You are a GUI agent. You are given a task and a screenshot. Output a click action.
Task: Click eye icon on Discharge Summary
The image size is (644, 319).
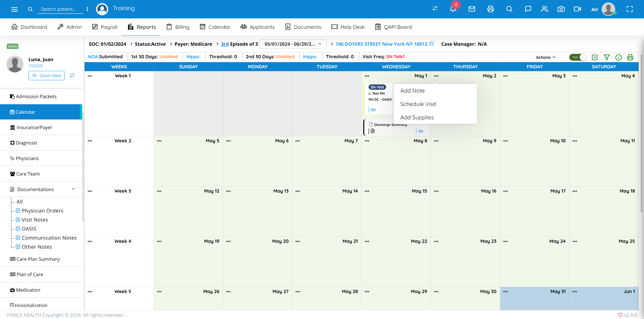(x=421, y=131)
